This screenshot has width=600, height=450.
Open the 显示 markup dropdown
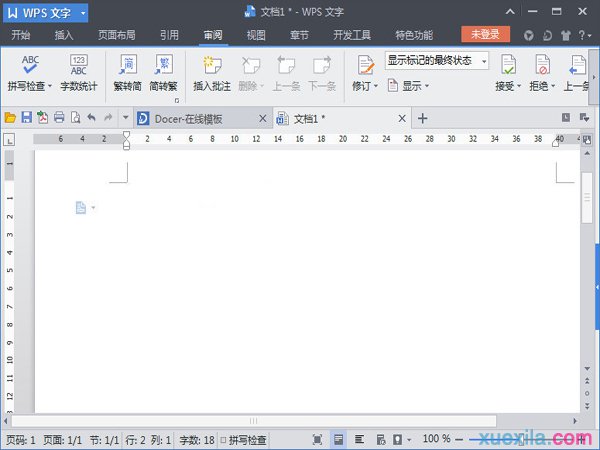(408, 86)
